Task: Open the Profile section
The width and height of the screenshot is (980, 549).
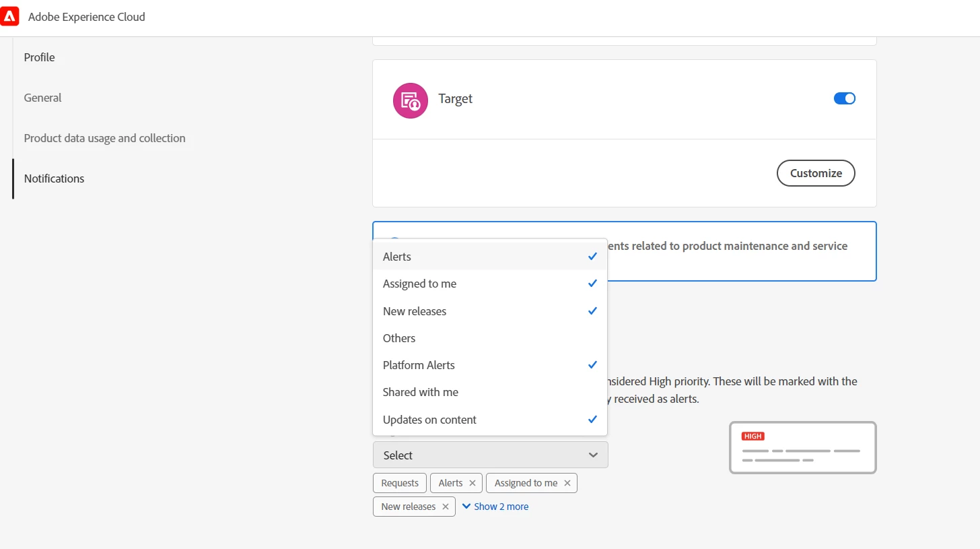Action: tap(40, 57)
